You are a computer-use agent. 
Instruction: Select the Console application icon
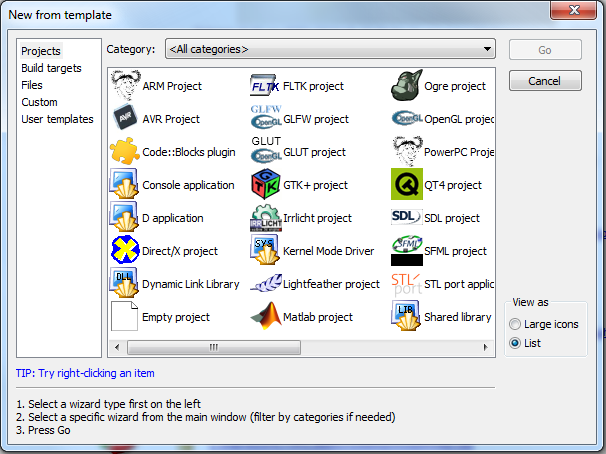pyautogui.click(x=124, y=184)
